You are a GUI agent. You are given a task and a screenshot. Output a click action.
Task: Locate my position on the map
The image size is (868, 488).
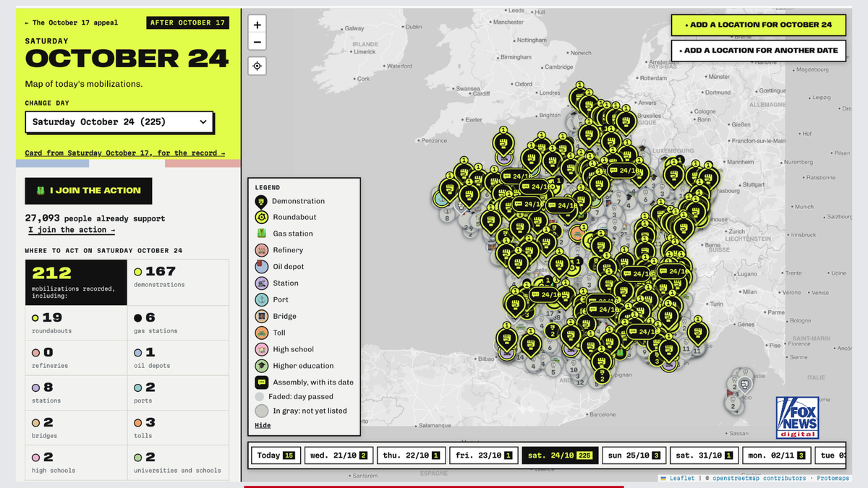[257, 67]
